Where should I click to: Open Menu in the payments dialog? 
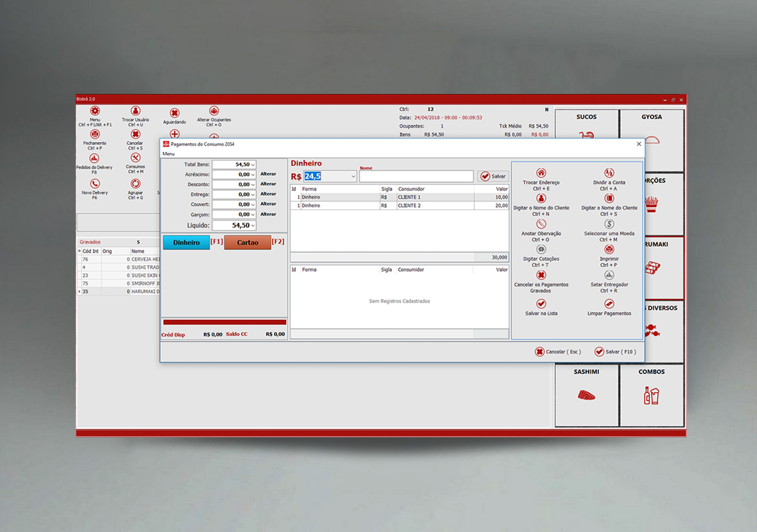tap(169, 154)
